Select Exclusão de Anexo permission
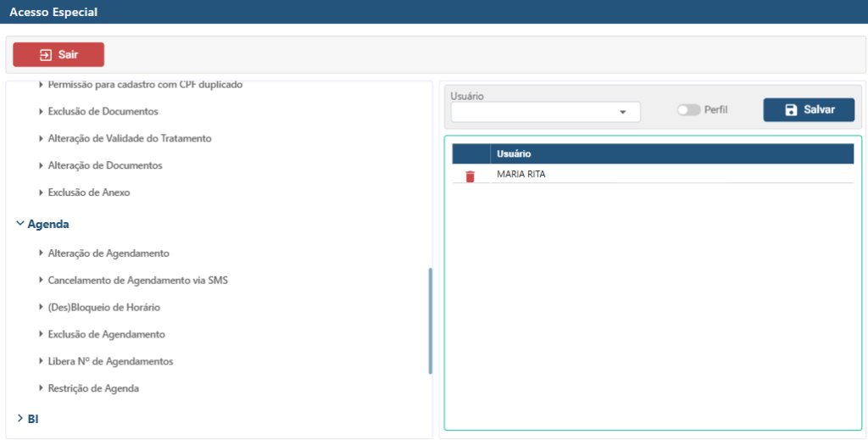868x440 pixels. coord(89,193)
